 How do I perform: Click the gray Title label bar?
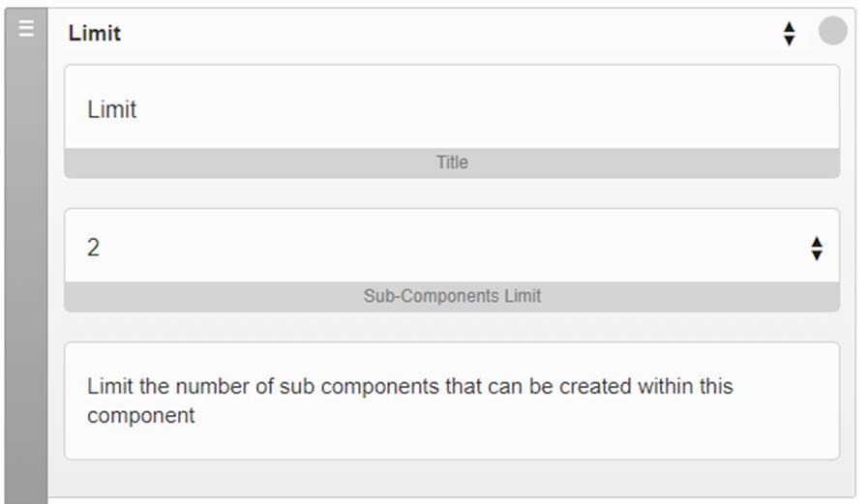point(452,163)
